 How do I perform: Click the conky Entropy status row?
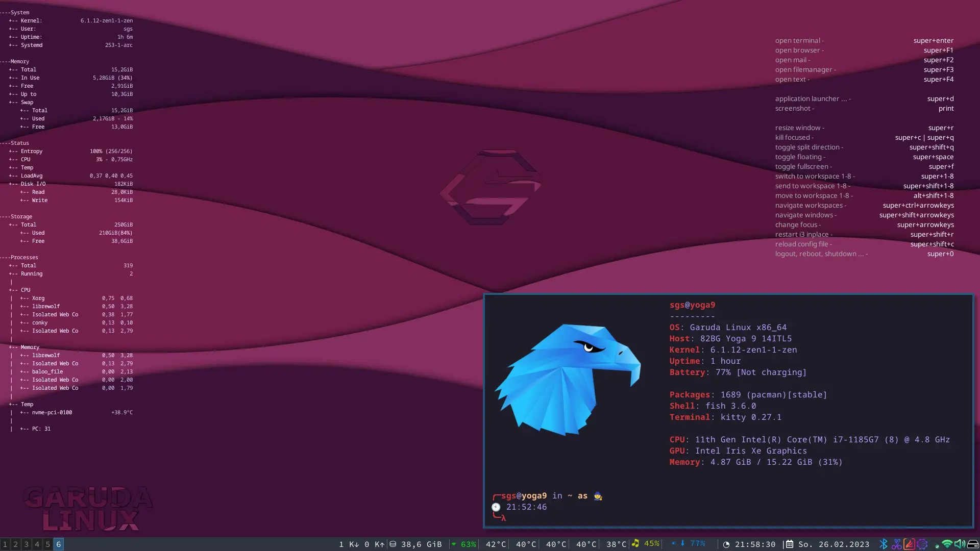[x=70, y=152]
